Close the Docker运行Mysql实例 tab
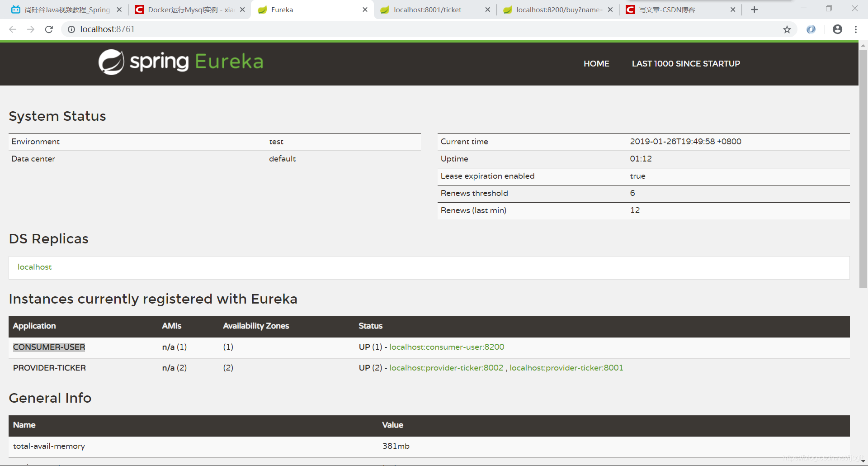Image resolution: width=868 pixels, height=466 pixels. tap(242, 10)
